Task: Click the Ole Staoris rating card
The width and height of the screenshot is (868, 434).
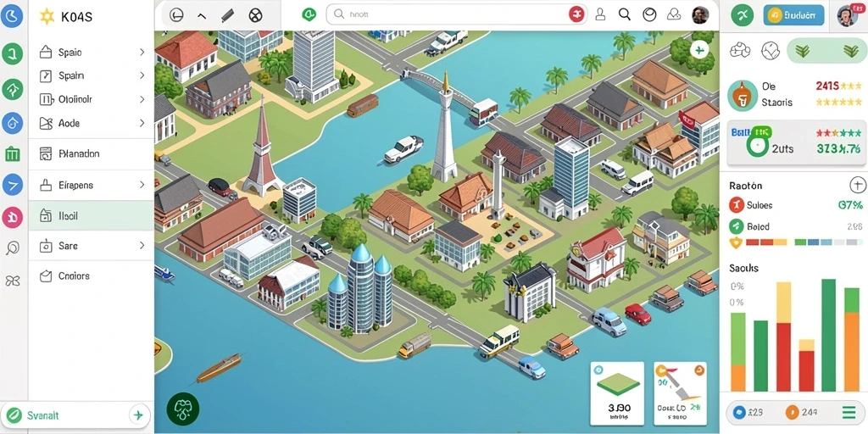Action: tap(794, 94)
